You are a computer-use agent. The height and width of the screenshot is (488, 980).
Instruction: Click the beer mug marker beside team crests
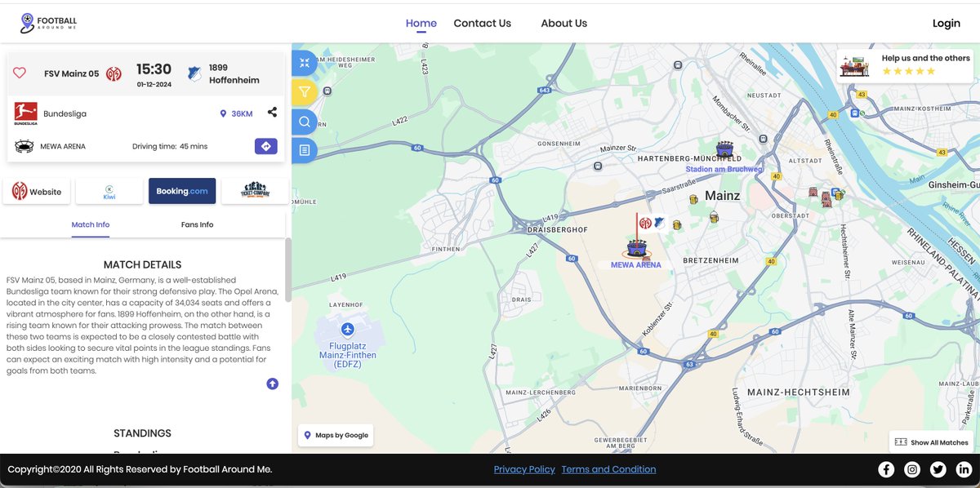coord(676,223)
